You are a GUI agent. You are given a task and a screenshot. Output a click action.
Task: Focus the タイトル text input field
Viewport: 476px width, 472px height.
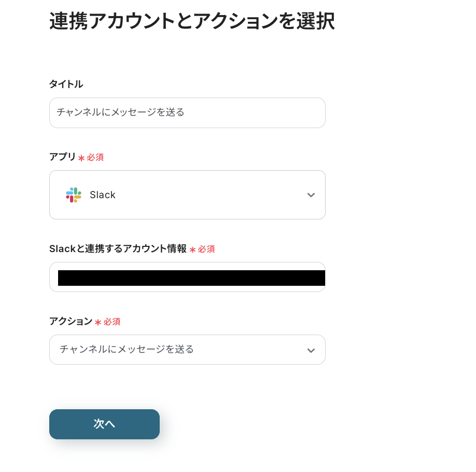tap(187, 113)
